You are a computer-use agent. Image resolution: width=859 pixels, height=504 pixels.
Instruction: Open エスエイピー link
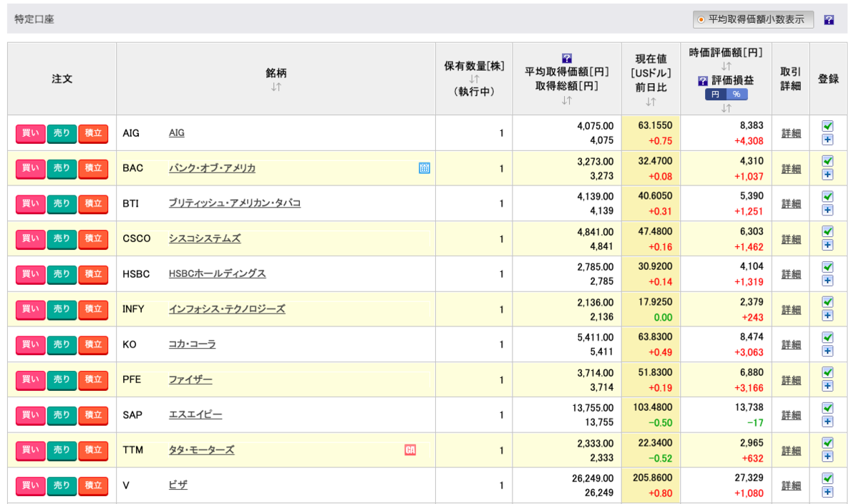(195, 415)
